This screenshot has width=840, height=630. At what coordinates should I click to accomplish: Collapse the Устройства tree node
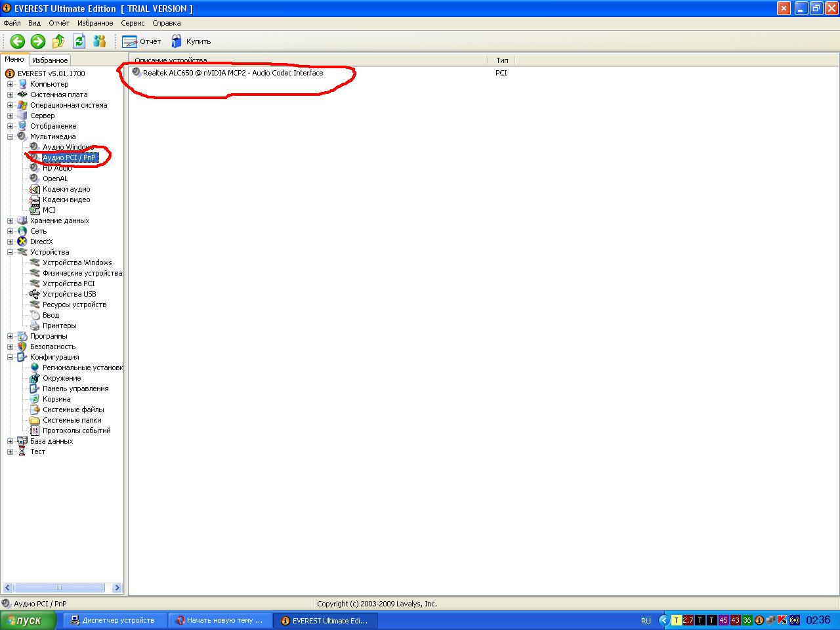[10, 252]
